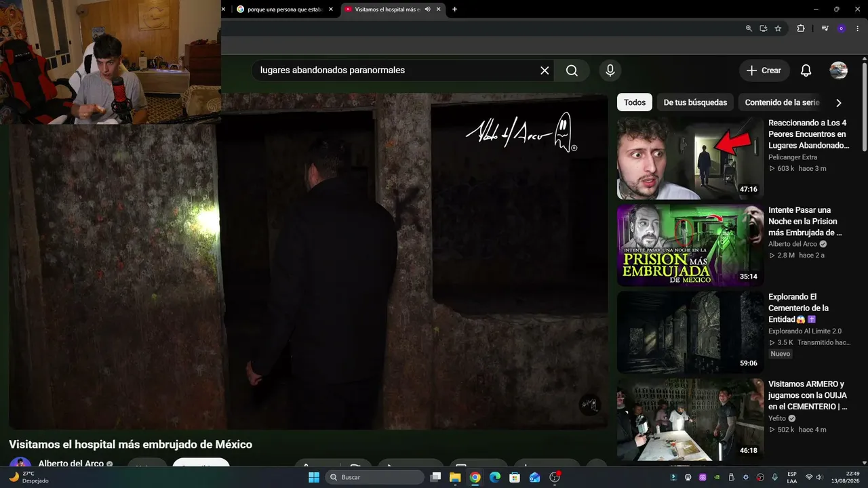Select the 'Contenido de la serie' chip
This screenshot has width=868, height=488.
pyautogui.click(x=782, y=102)
